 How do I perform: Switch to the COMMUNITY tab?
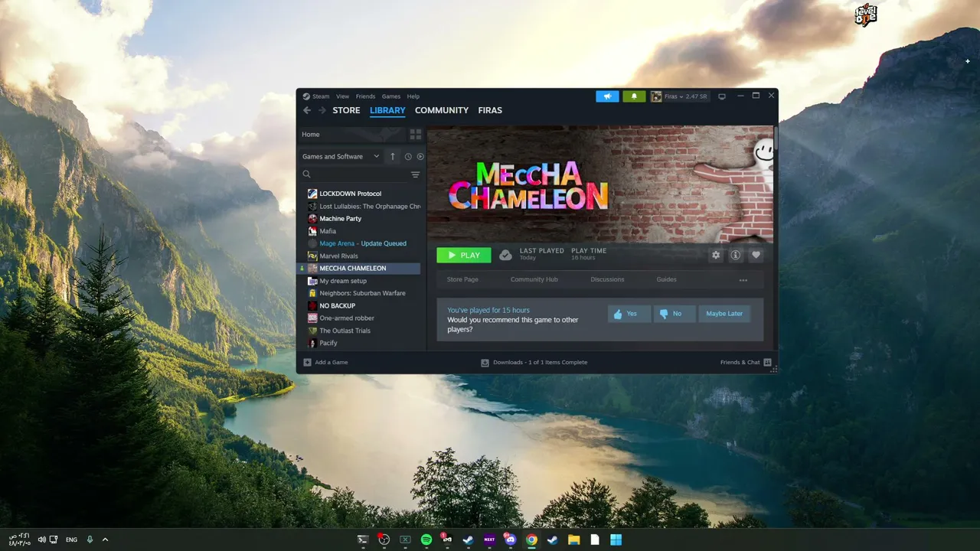click(442, 110)
